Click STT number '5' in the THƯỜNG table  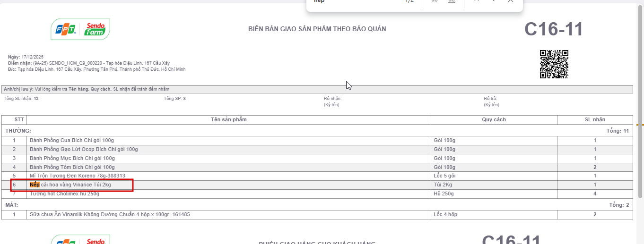click(x=14, y=176)
